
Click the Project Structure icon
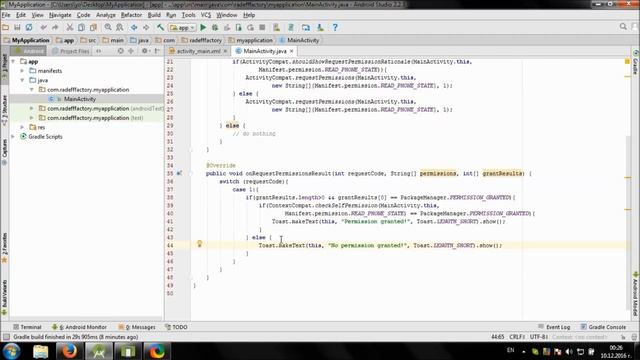tap(306, 28)
